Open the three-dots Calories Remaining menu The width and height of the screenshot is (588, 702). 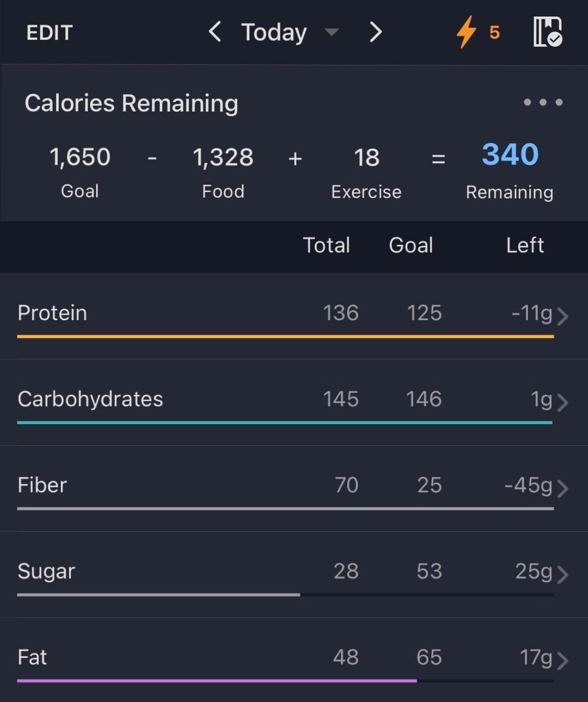click(x=543, y=102)
